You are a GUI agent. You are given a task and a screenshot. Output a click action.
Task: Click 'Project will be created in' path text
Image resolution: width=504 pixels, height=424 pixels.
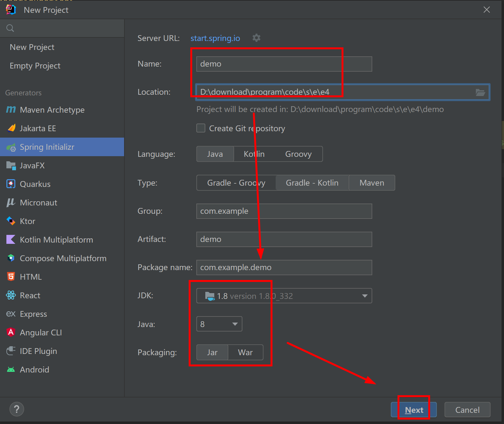click(320, 109)
